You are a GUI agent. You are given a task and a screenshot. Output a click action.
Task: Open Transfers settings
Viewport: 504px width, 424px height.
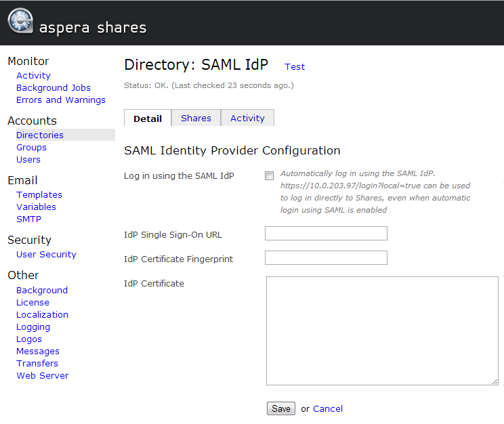[37, 363]
